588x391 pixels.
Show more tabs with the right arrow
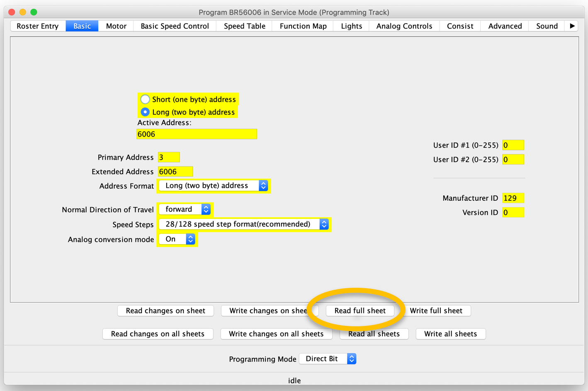pyautogui.click(x=572, y=26)
